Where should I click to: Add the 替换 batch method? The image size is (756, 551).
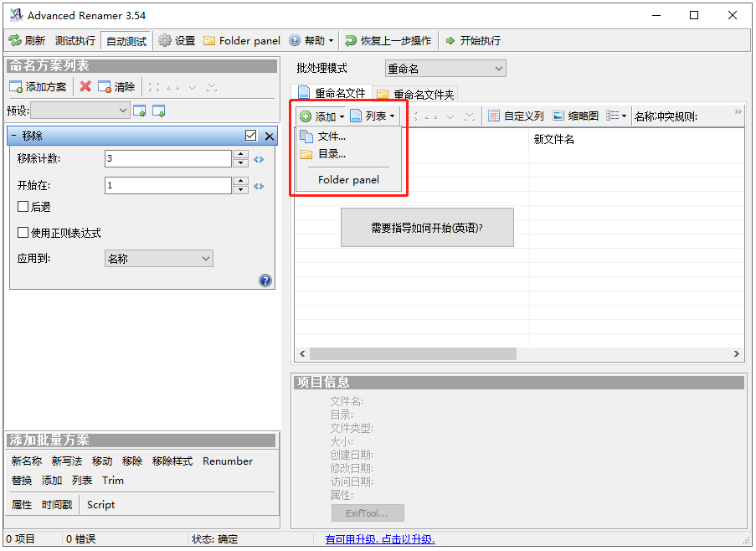coord(21,481)
